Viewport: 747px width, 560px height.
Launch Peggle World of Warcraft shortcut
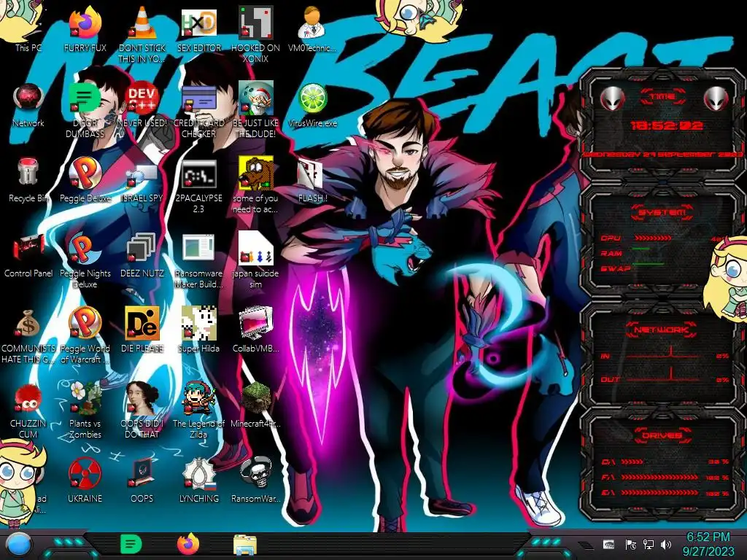tap(85, 335)
